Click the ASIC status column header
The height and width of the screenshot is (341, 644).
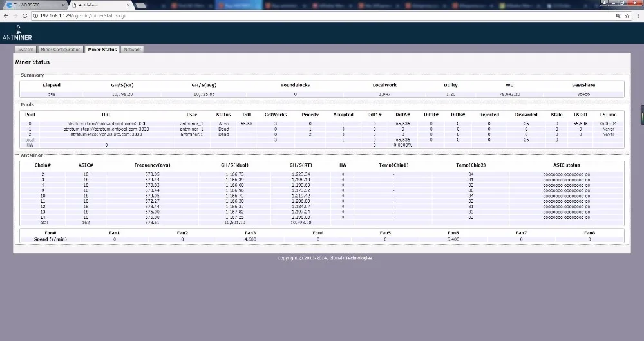point(566,165)
